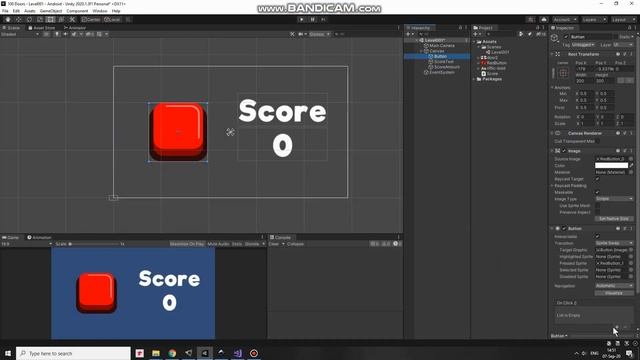Screen dimensions: 640x360
Task: Select the Hand tool in toolbar
Action: (8, 20)
